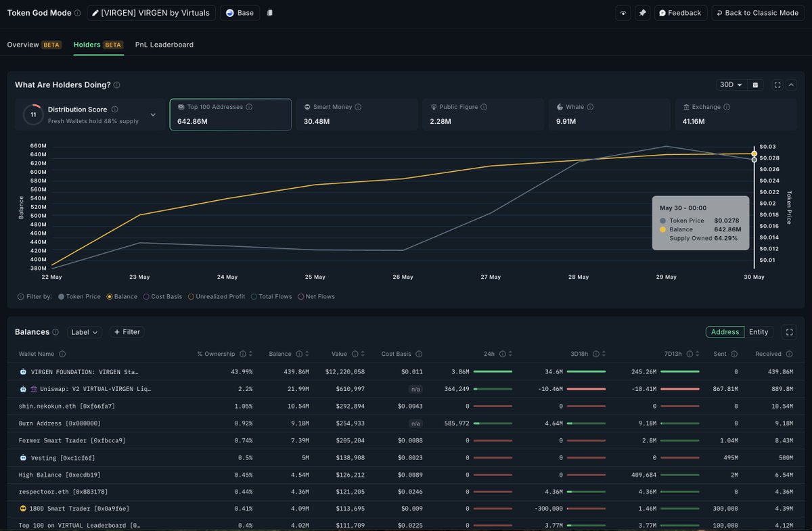
Task: Expand the Distribution Score chevron
Action: click(153, 115)
